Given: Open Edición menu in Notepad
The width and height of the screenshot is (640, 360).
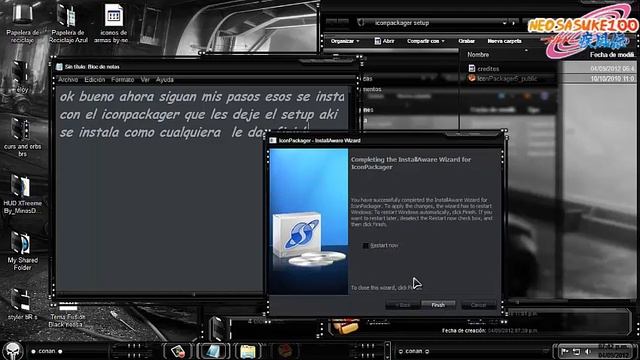Looking at the screenshot, I should (x=95, y=80).
